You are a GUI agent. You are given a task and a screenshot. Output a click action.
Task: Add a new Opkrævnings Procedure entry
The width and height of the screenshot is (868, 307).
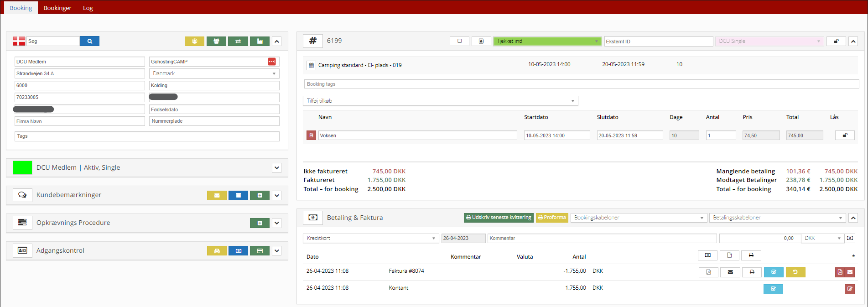point(260,223)
